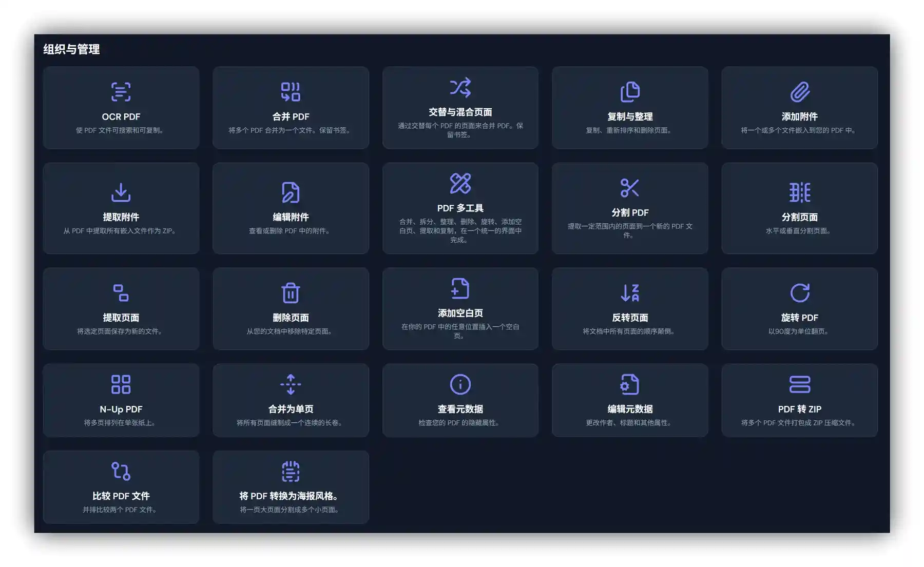Click the shuffle icon for 交替与混合页面

pos(460,88)
